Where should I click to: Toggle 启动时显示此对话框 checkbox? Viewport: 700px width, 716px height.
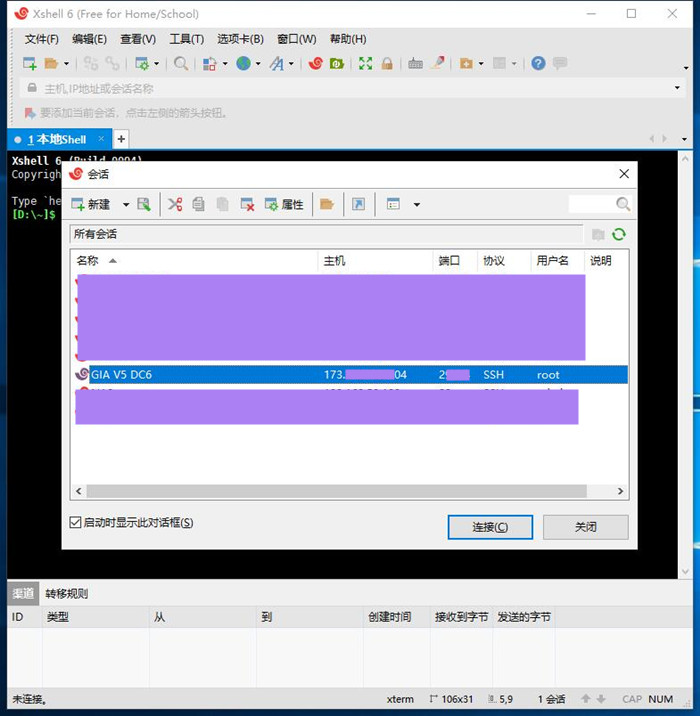pyautogui.click(x=75, y=522)
